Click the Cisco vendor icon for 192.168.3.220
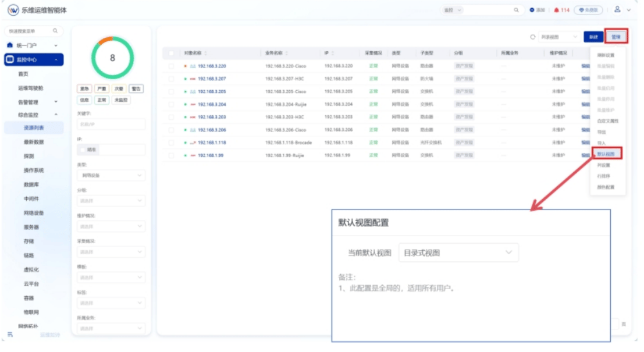The image size is (644, 352). tap(193, 66)
